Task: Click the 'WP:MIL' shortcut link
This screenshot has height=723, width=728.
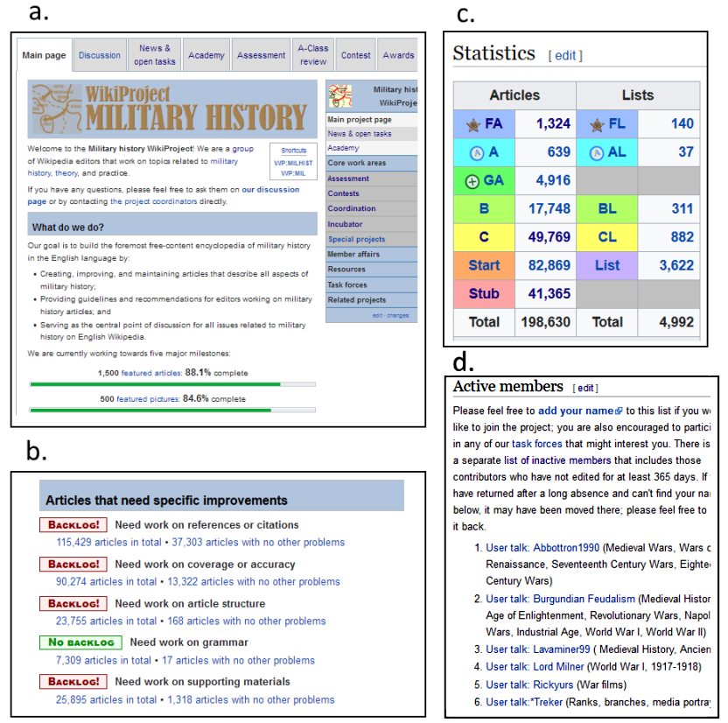Action: (x=293, y=173)
